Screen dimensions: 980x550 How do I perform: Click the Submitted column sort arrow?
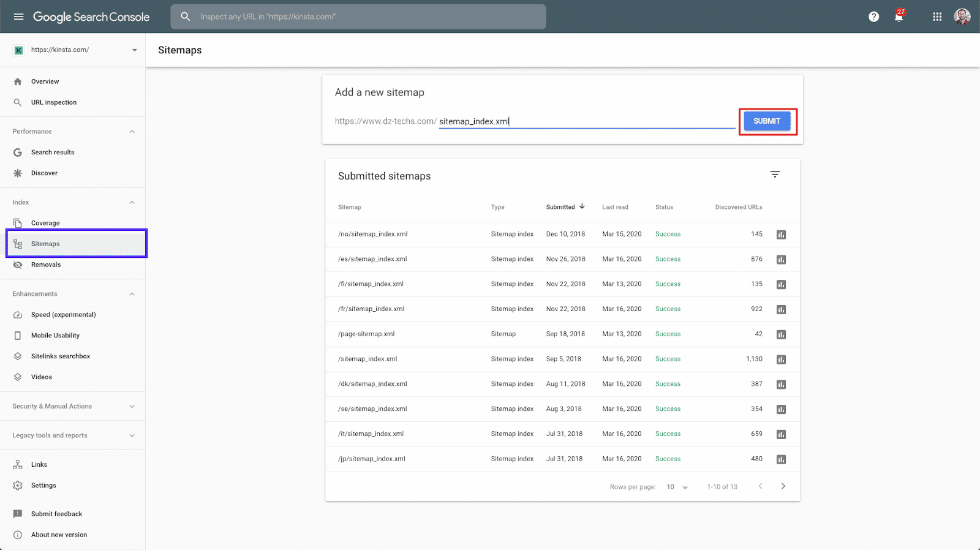pos(582,206)
